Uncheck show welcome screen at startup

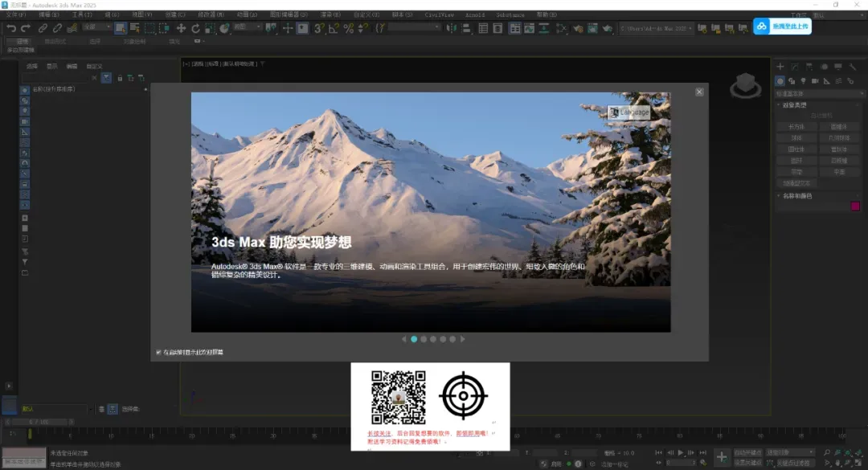[158, 352]
